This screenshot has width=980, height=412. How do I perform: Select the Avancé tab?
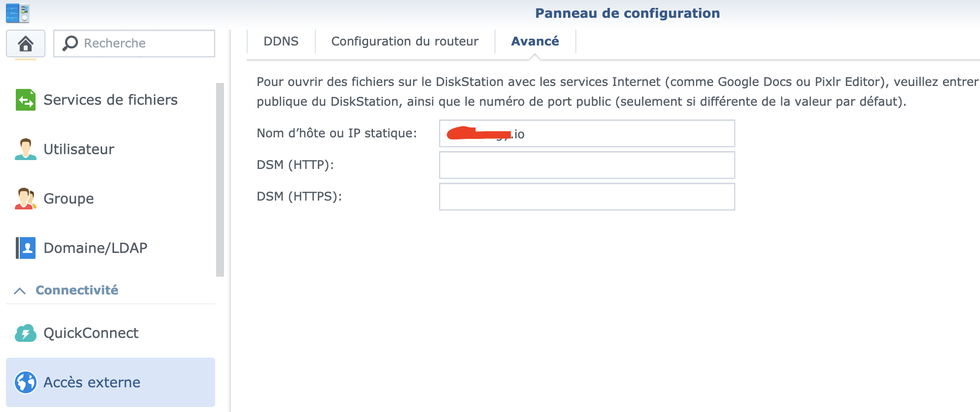click(535, 41)
